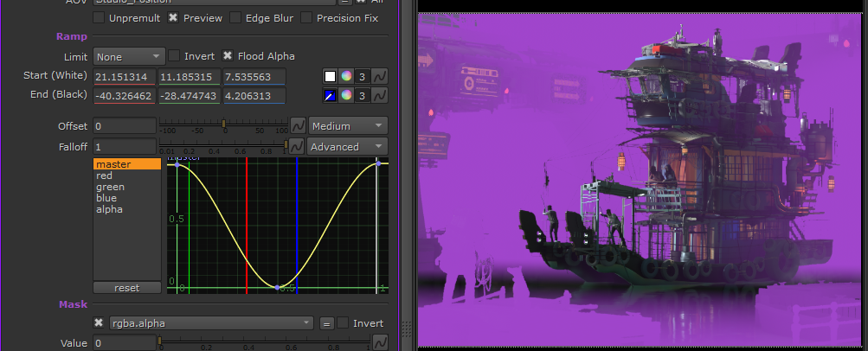Open animation menu for Falloff
868x351 pixels.
297,146
